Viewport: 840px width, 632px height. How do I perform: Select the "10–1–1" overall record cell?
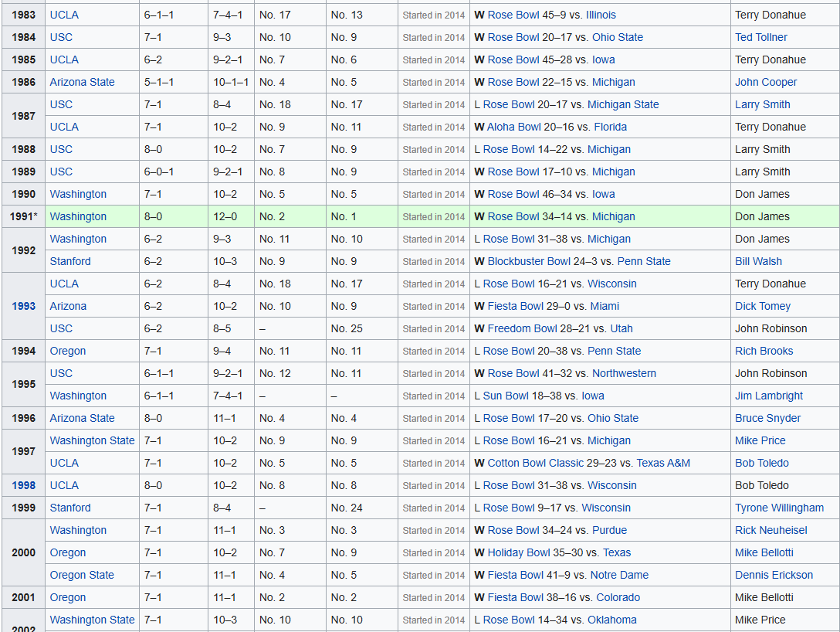pyautogui.click(x=232, y=83)
